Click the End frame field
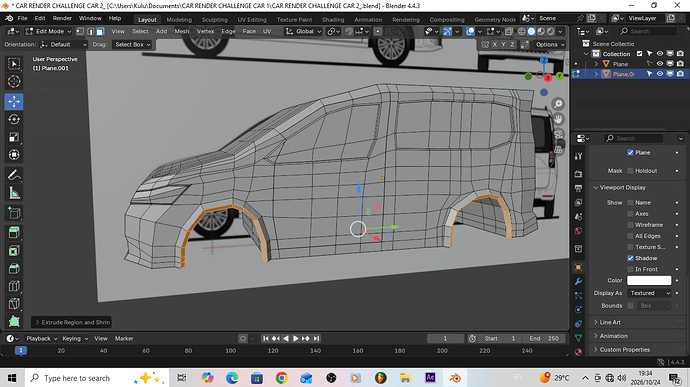 pos(544,339)
